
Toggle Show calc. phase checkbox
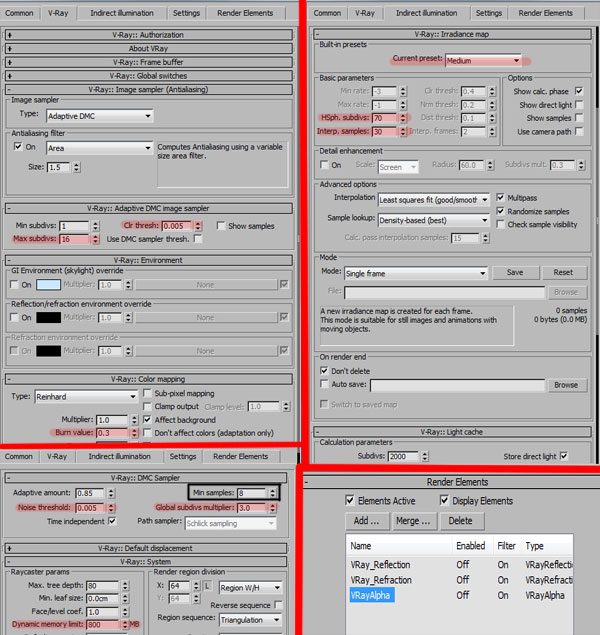(x=579, y=91)
